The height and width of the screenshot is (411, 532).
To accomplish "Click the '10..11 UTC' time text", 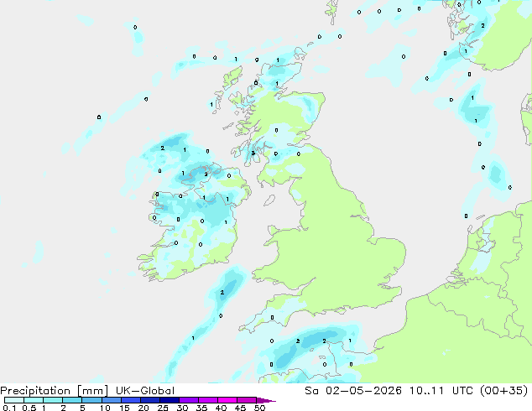I will point(441,391).
